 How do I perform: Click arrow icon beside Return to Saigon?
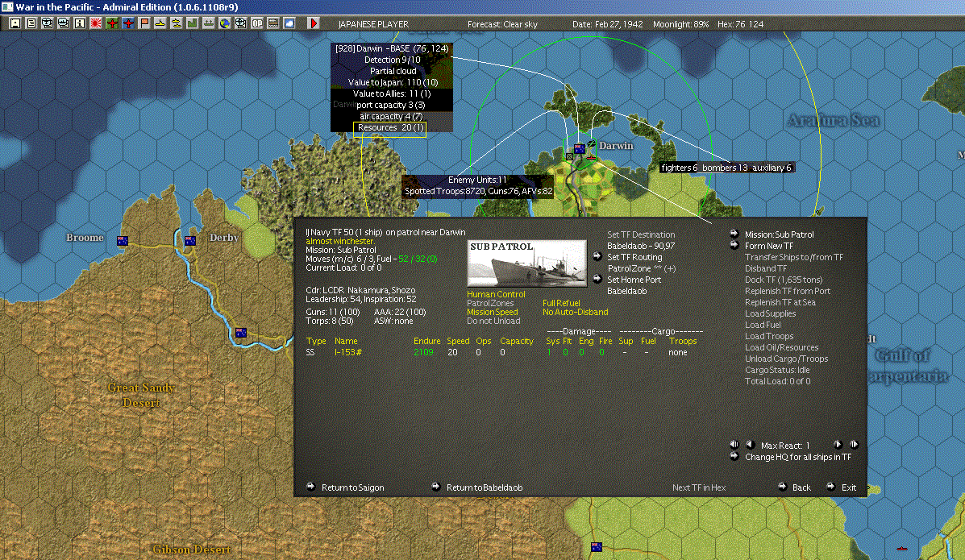(311, 487)
